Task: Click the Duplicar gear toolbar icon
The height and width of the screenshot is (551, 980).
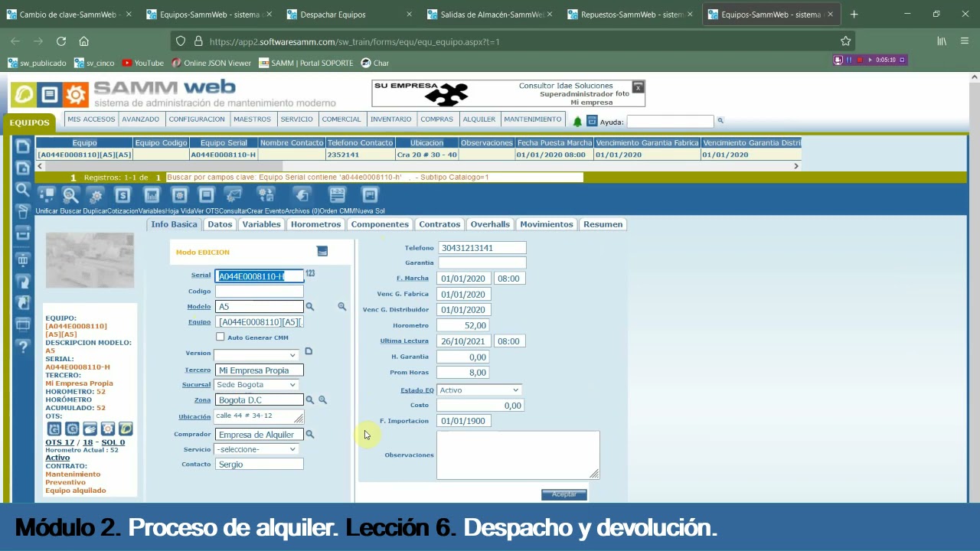Action: 95,195
